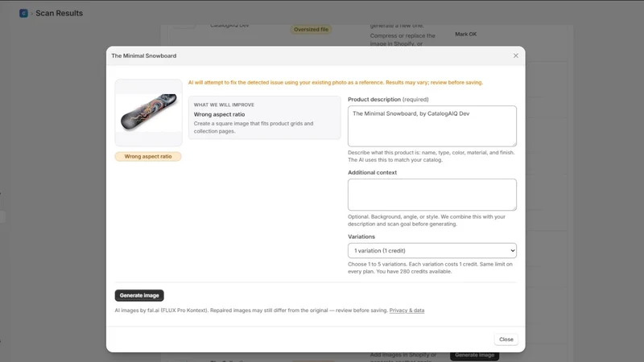Open the Variations dropdown
This screenshot has width=644, height=362.
coord(432,250)
